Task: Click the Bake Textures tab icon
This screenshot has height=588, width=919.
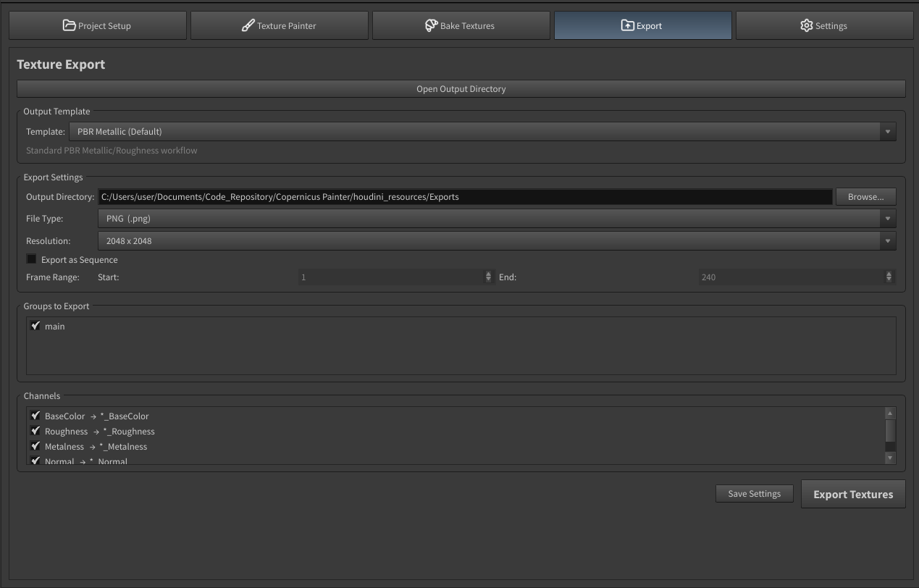Action: coord(431,25)
